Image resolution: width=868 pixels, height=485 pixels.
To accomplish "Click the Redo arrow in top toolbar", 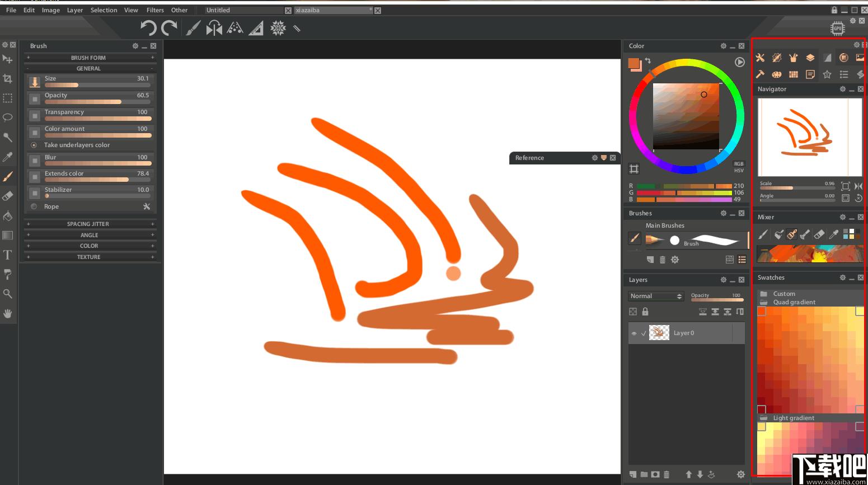I will (x=169, y=28).
